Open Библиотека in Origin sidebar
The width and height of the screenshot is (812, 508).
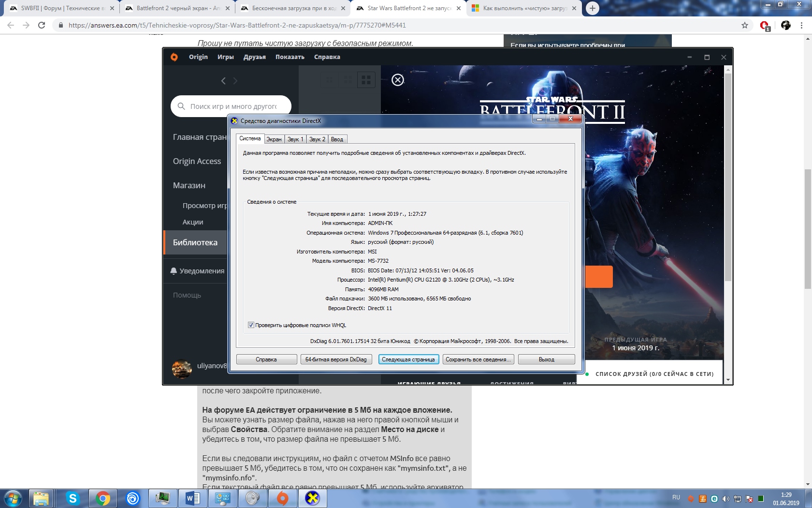(195, 242)
